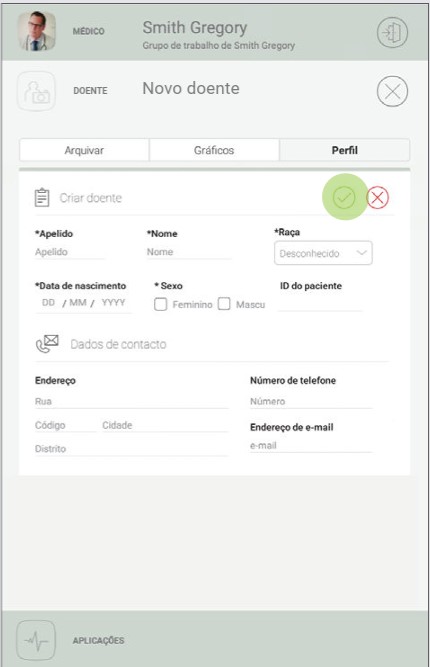
Task: Check the Feminino checkbox
Action: [160, 304]
